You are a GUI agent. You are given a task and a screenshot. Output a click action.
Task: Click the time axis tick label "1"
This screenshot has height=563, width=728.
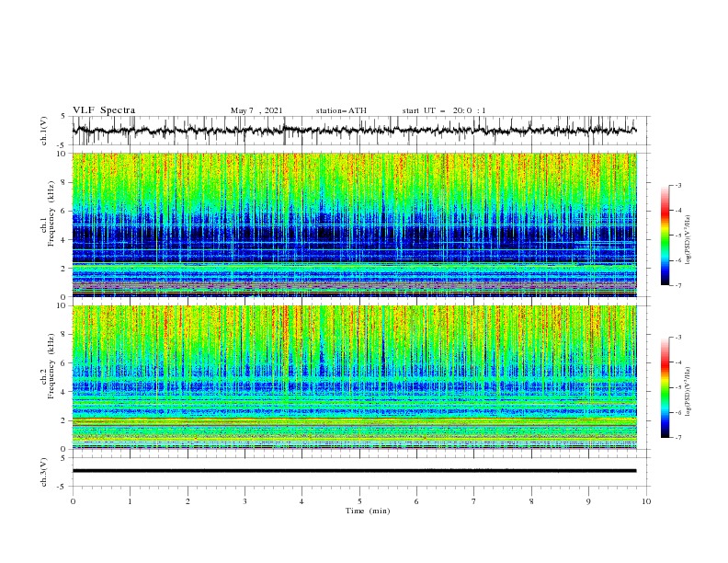pos(130,501)
